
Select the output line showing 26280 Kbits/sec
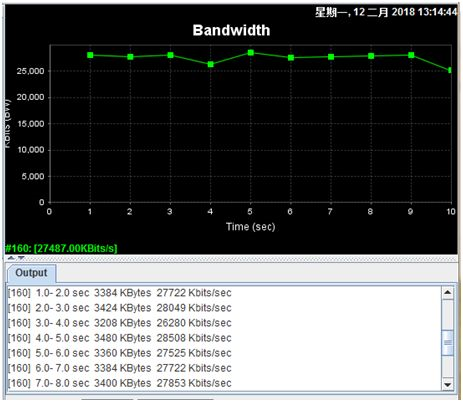[x=120, y=323]
